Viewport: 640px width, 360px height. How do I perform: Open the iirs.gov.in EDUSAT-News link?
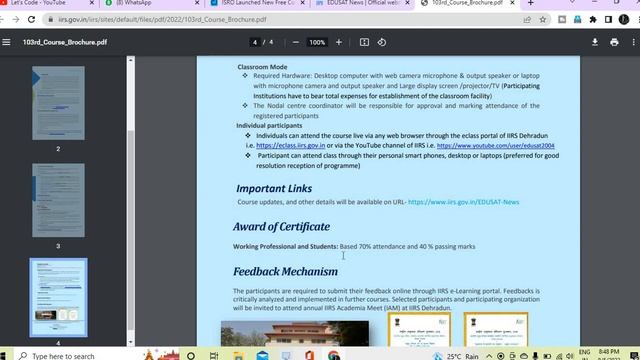click(x=464, y=202)
